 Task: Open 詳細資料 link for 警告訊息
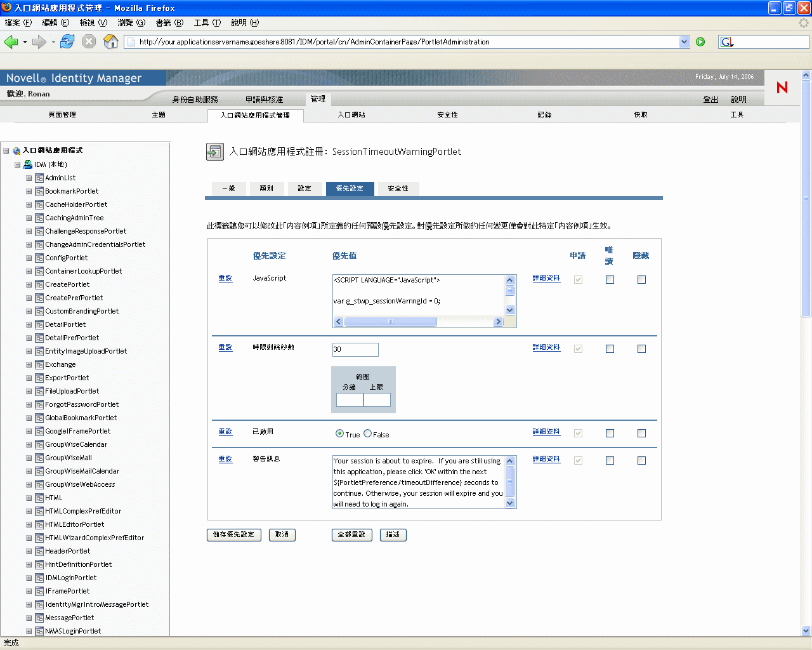pyautogui.click(x=546, y=459)
